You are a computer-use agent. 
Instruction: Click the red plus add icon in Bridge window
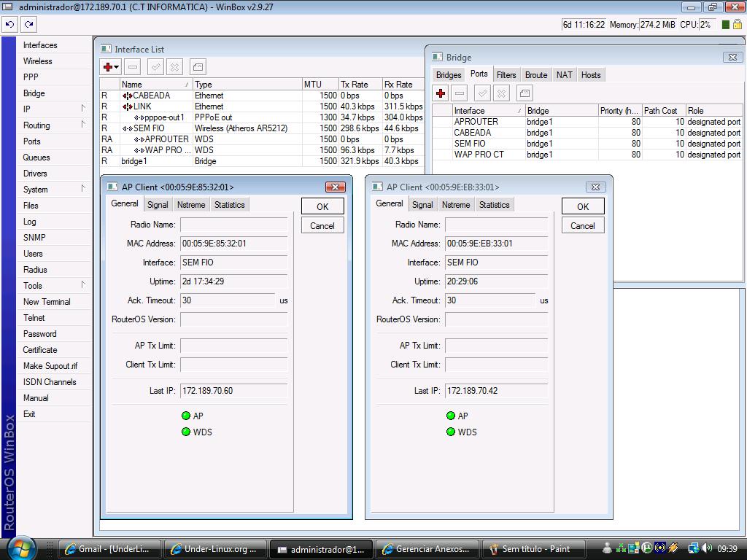pos(441,93)
